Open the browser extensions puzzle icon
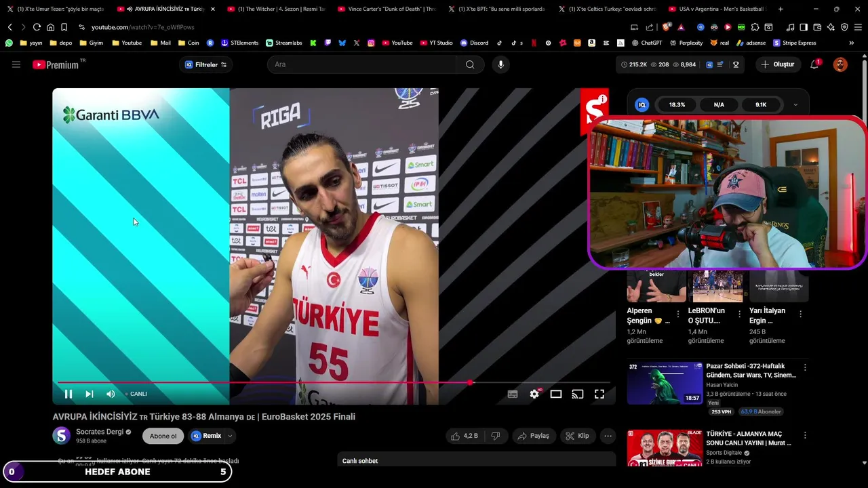This screenshot has width=868, height=488. click(755, 27)
